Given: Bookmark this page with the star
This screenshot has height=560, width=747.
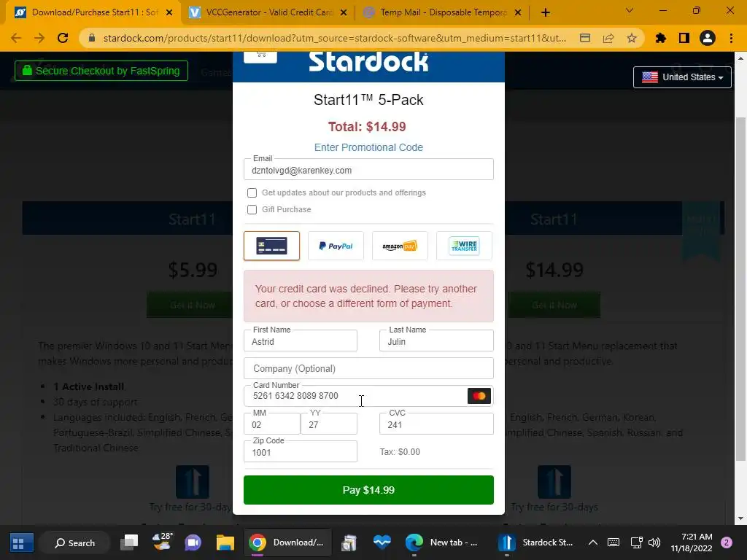Looking at the screenshot, I should click(632, 38).
